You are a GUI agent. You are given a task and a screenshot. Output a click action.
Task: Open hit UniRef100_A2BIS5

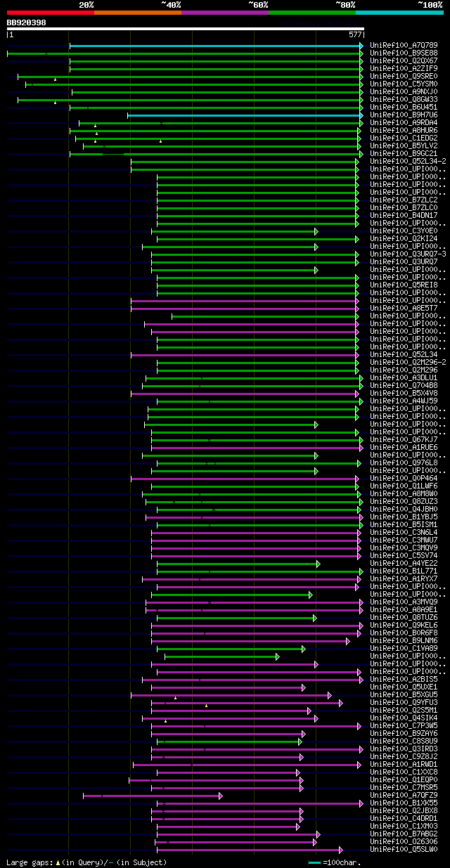click(404, 680)
